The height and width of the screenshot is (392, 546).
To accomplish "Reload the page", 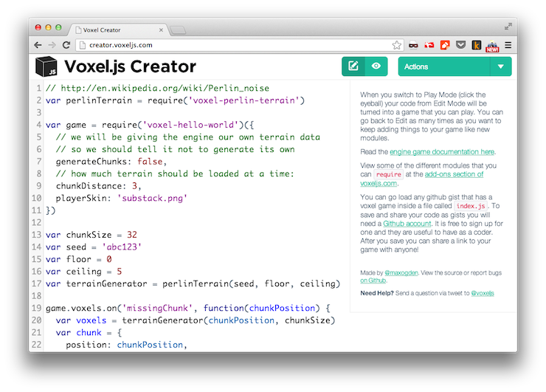I will (x=66, y=45).
